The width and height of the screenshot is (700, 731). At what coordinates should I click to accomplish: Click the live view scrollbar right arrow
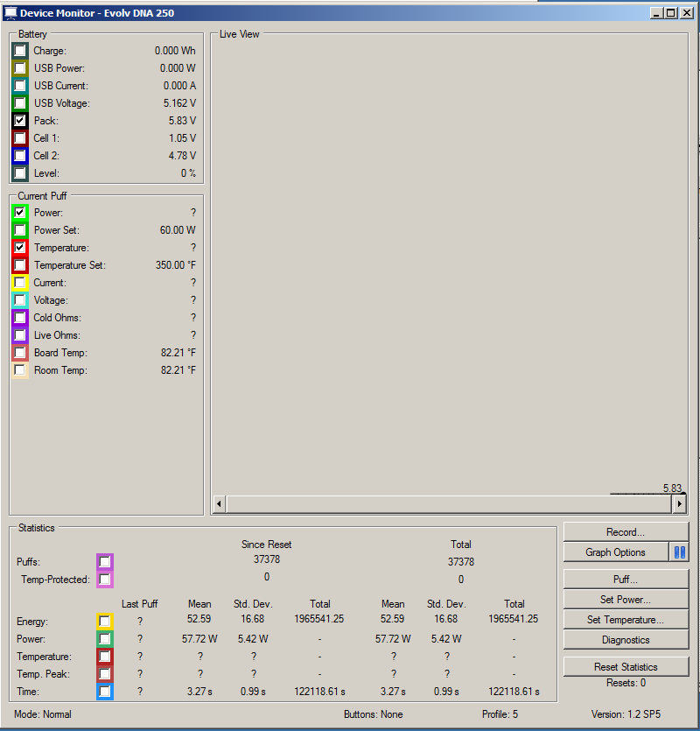(x=680, y=503)
